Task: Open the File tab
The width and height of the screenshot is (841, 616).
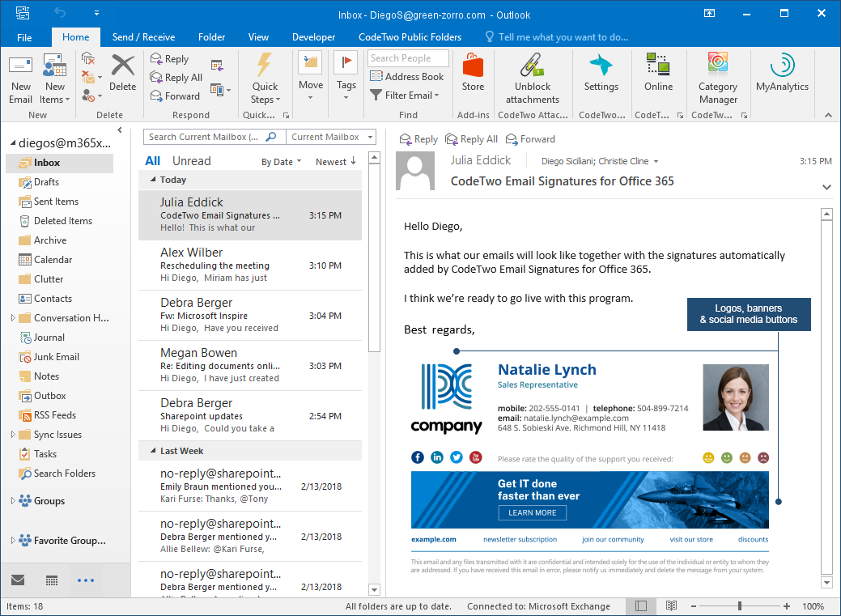Action: [24, 37]
